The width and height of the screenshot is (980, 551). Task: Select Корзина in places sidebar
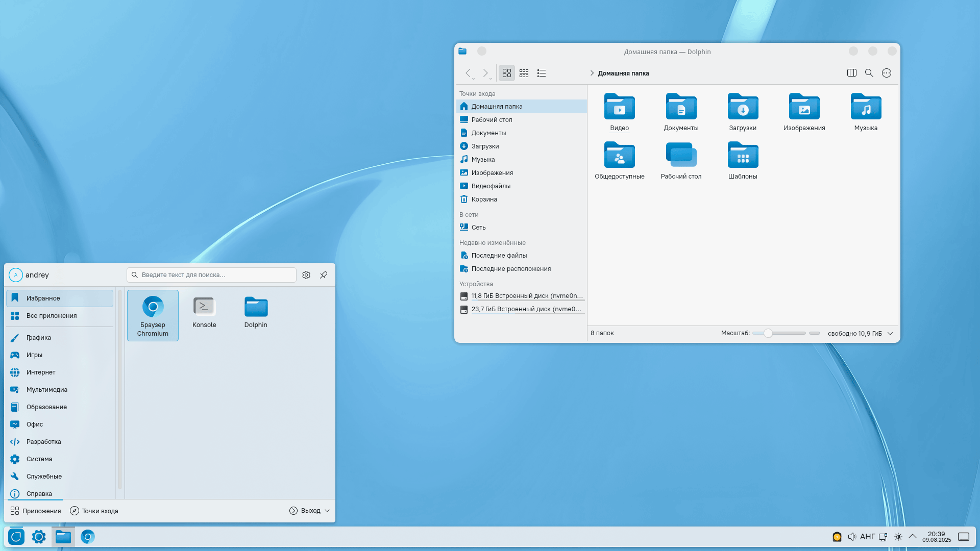[x=484, y=199]
